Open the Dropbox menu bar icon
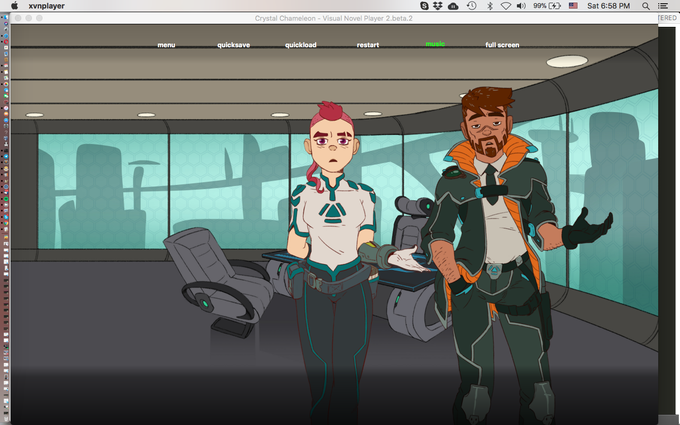This screenshot has width=680, height=425. [438, 6]
